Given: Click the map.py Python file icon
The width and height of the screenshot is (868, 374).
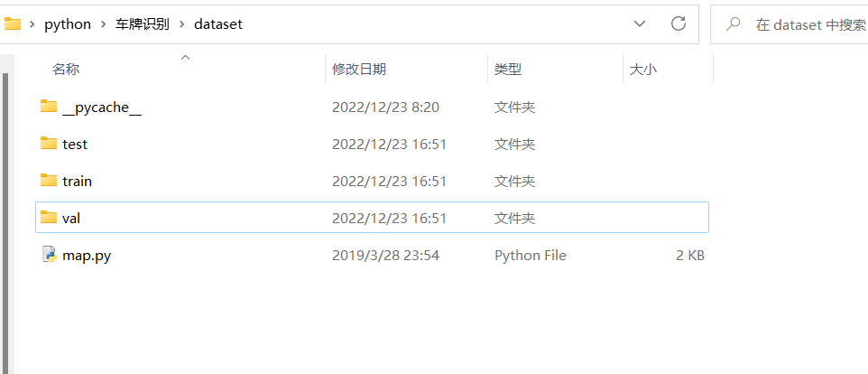Looking at the screenshot, I should (49, 255).
